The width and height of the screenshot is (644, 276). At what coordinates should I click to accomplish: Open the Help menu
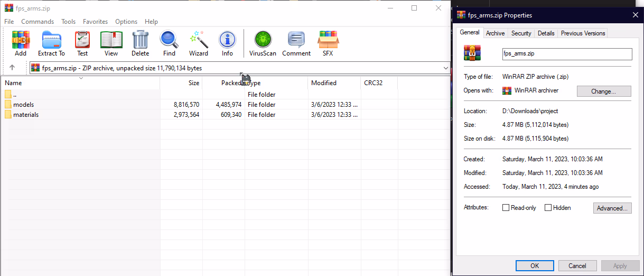pos(151,22)
